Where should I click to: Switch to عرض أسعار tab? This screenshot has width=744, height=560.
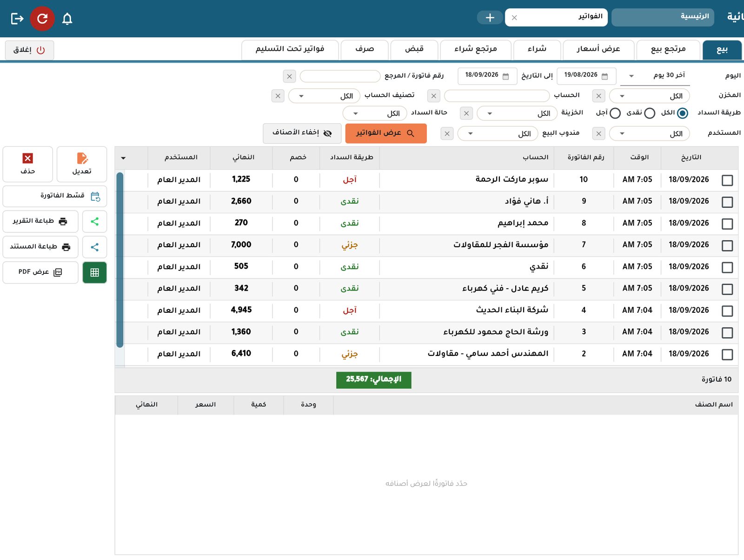[x=598, y=50]
